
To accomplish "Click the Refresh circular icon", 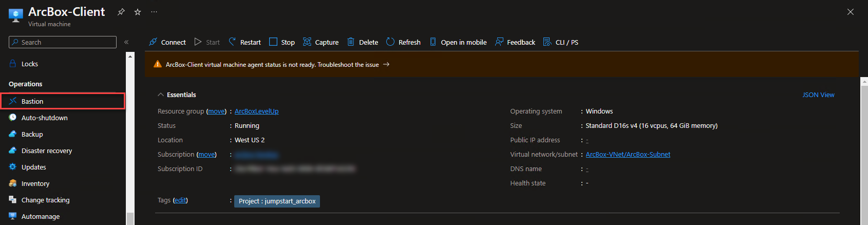I will coord(390,42).
